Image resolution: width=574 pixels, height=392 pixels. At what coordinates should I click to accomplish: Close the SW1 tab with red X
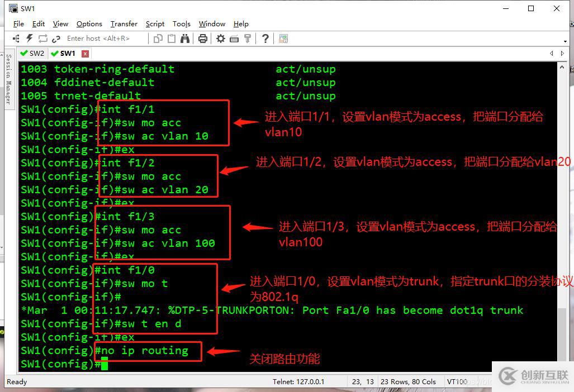[85, 54]
